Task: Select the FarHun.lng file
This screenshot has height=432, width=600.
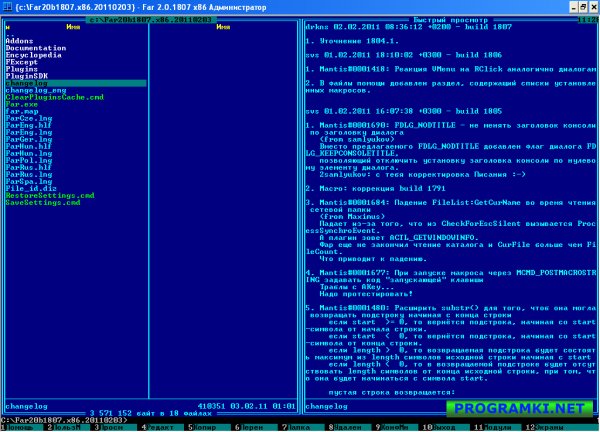Action: [29, 153]
